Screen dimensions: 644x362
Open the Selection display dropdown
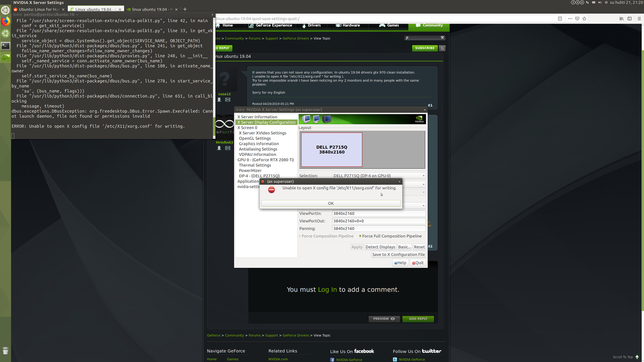pos(379,175)
